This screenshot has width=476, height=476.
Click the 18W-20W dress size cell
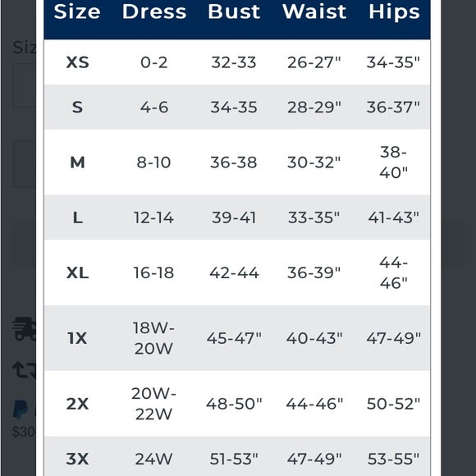click(x=154, y=338)
